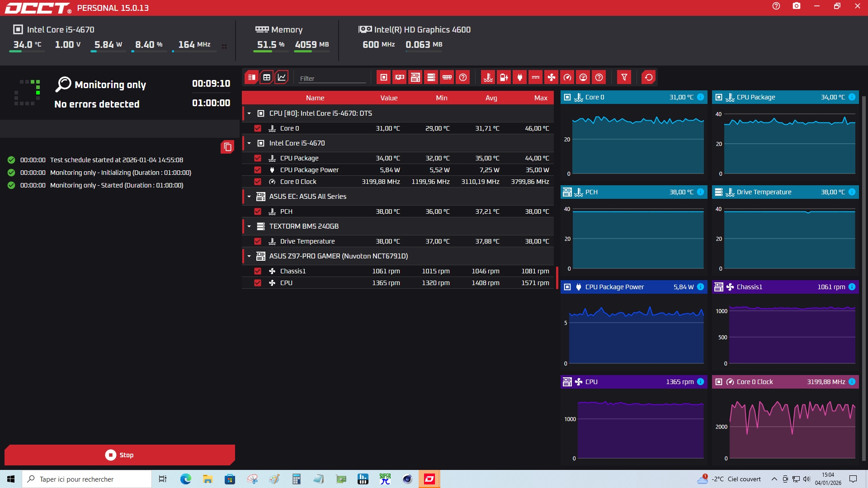
Task: Take screenshot with camera icon
Action: [x=797, y=6]
